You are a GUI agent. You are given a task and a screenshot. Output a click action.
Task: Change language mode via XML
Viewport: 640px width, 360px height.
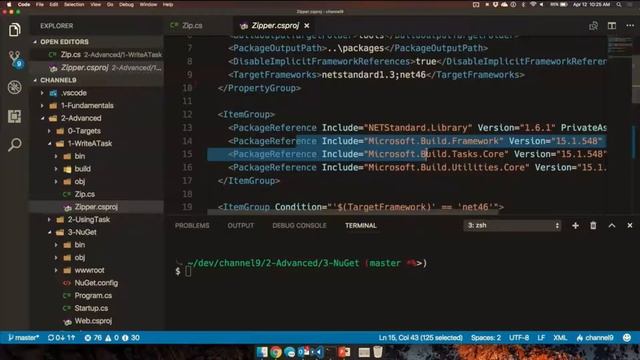point(560,338)
